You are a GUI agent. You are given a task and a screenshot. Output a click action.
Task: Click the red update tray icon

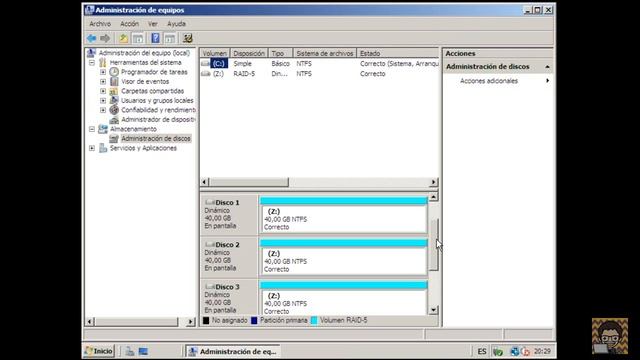coord(525,351)
